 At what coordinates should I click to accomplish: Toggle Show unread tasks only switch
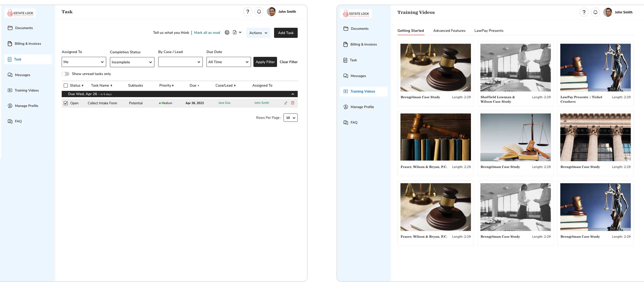point(65,74)
